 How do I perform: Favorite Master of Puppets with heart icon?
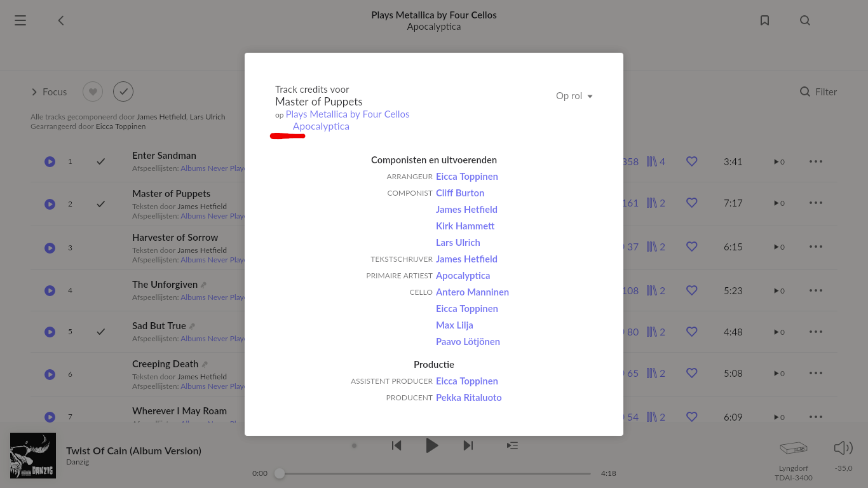tap(692, 203)
